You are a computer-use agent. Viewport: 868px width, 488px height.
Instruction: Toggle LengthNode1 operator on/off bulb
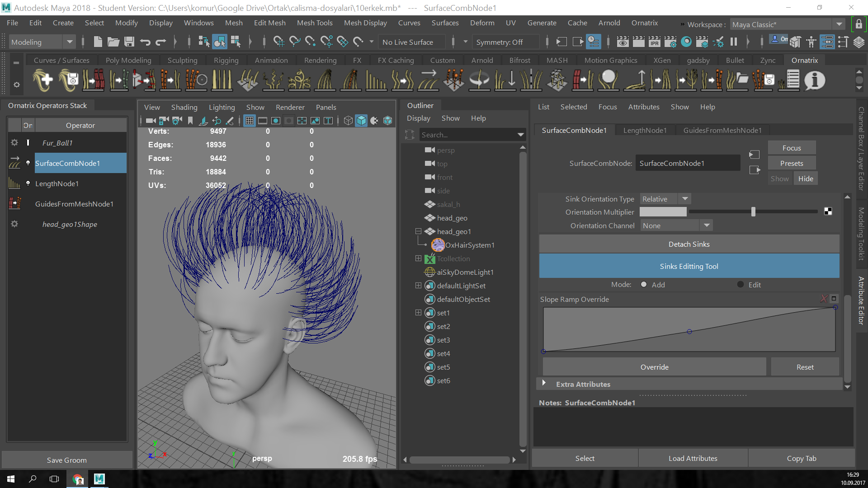click(x=28, y=183)
